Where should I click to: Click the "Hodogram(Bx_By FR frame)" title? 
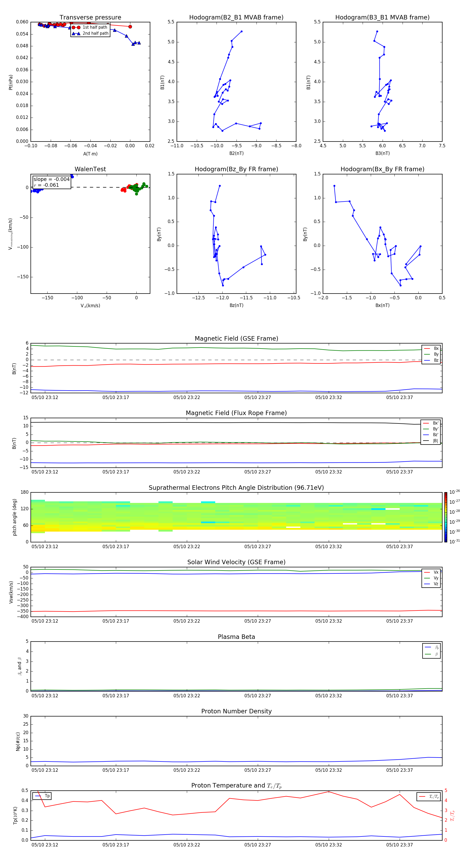click(382, 169)
